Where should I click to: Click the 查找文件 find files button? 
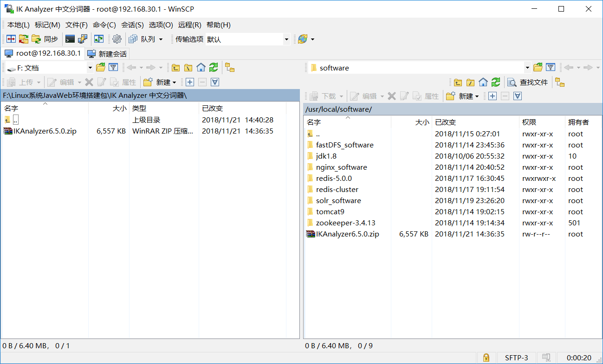click(528, 82)
